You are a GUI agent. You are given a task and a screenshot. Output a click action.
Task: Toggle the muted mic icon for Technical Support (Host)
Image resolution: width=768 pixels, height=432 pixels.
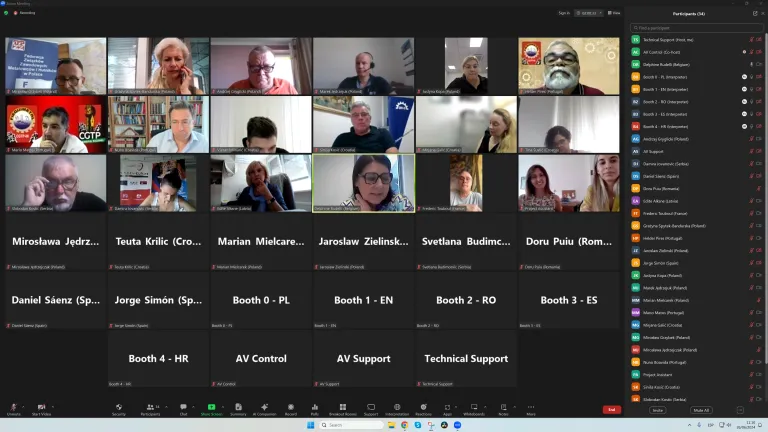[751, 40]
